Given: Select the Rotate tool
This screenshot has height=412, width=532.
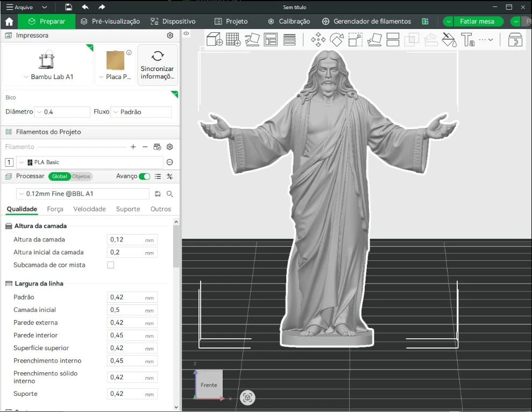Looking at the screenshot, I should 337,40.
